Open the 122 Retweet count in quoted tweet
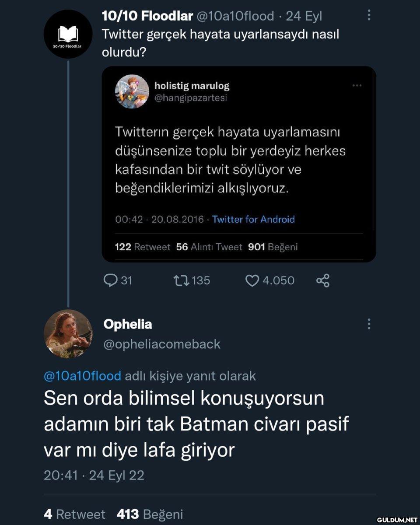Viewport: 420px width, 525px height. click(142, 247)
